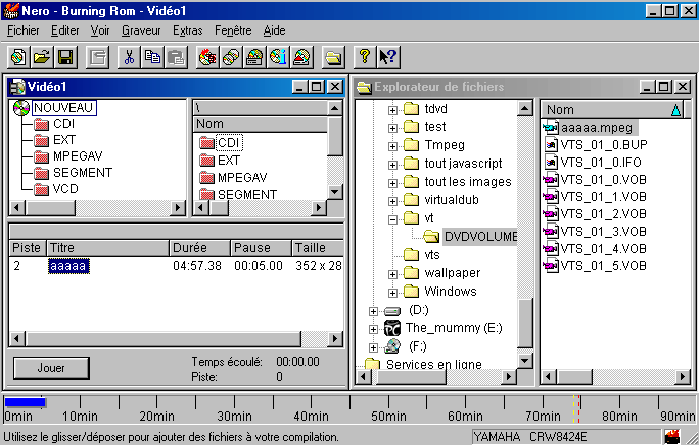Expand the (F:) drive node
The image size is (700, 446).
(373, 347)
